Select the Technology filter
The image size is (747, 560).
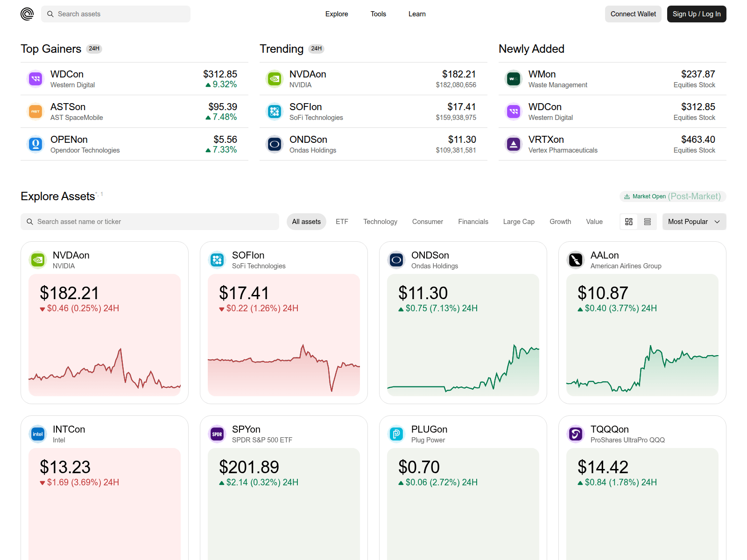point(380,222)
